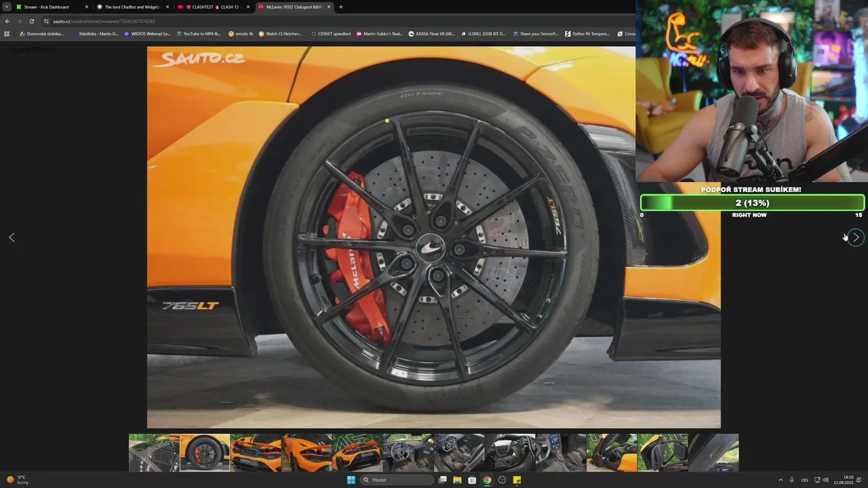Open File Explorer from the taskbar
The width and height of the screenshot is (868, 488).
[458, 480]
